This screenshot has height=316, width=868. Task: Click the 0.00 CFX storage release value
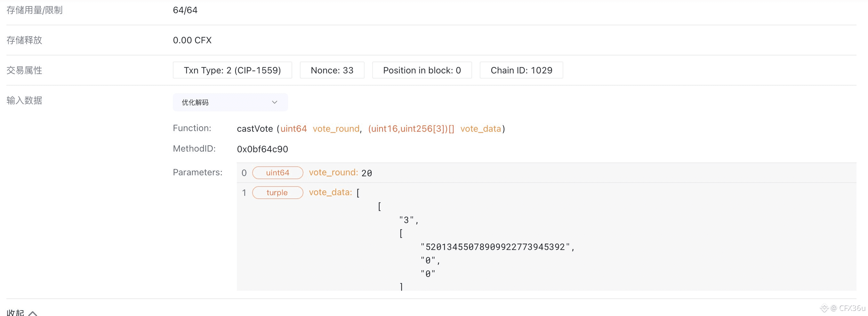(192, 40)
